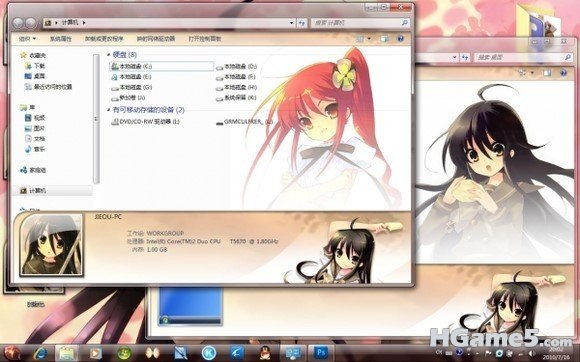Open local disk (D:) drive
Viewport: 580px width, 362px height.
click(x=236, y=67)
